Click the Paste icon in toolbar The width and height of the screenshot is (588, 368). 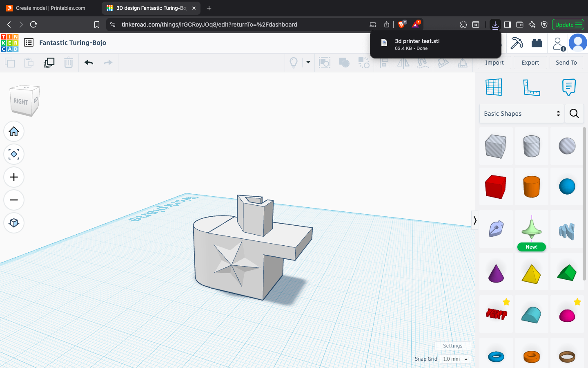pyautogui.click(x=29, y=63)
